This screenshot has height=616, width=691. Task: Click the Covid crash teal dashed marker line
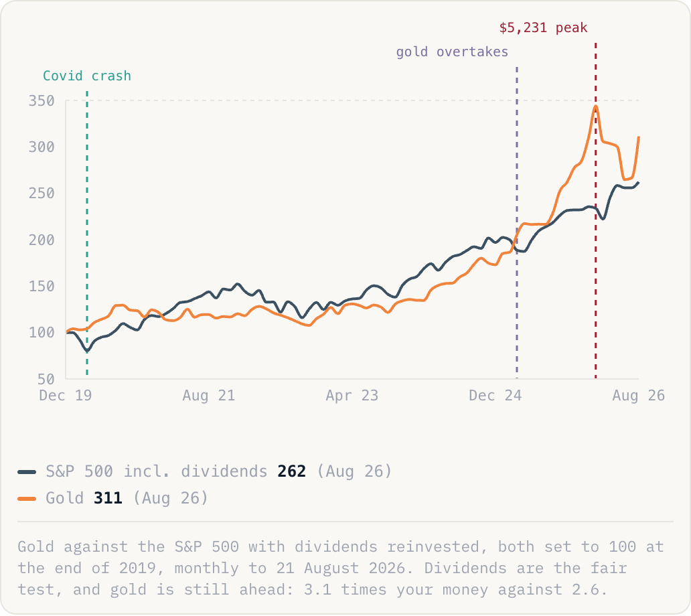[87, 233]
